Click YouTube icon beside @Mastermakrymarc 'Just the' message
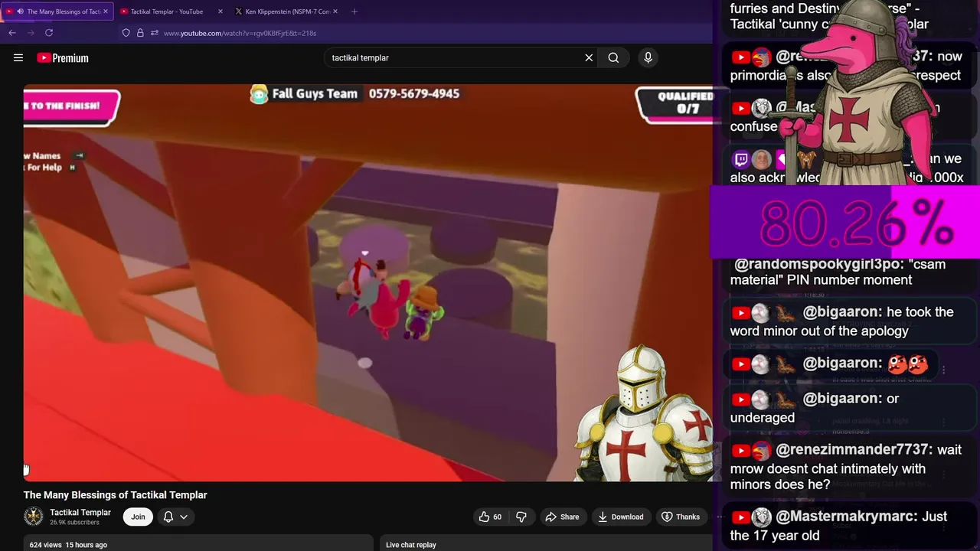 pyautogui.click(x=740, y=517)
